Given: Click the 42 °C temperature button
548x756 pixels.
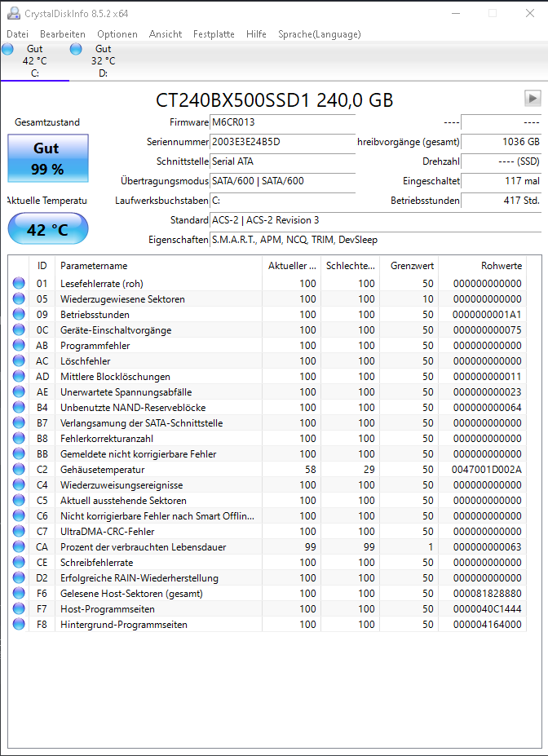Looking at the screenshot, I should click(48, 229).
